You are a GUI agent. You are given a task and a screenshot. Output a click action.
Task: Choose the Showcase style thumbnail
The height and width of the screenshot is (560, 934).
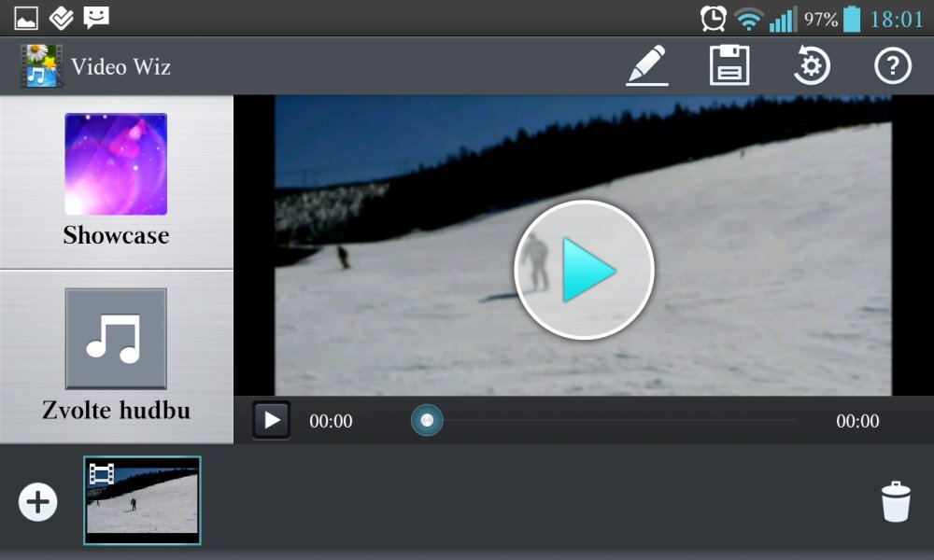pos(116,164)
